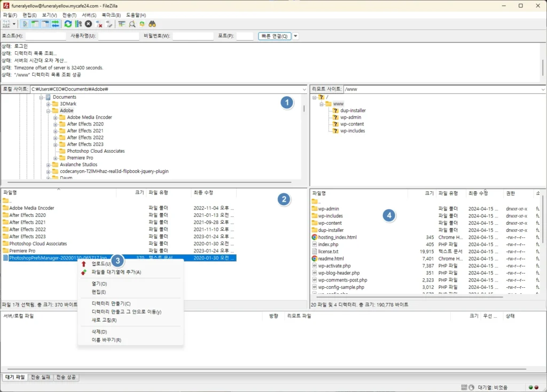The height and width of the screenshot is (392, 547).
Task: Click the Chrome icon beside hosting_index.html
Action: [x=314, y=238]
